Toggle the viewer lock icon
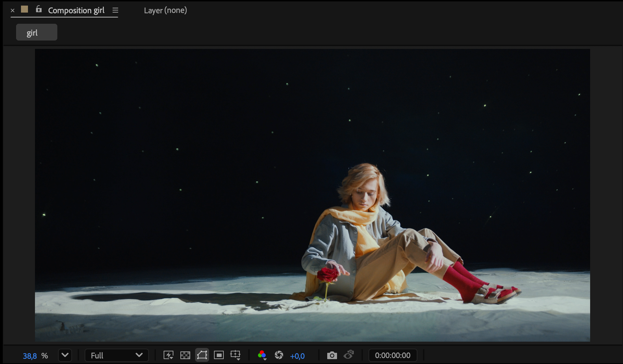The width and height of the screenshot is (623, 364). click(39, 9)
